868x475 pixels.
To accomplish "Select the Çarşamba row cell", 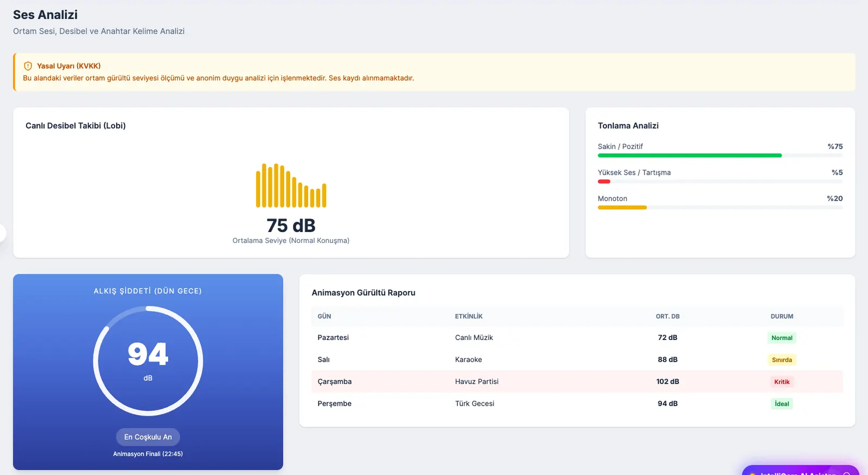I will coord(335,382).
